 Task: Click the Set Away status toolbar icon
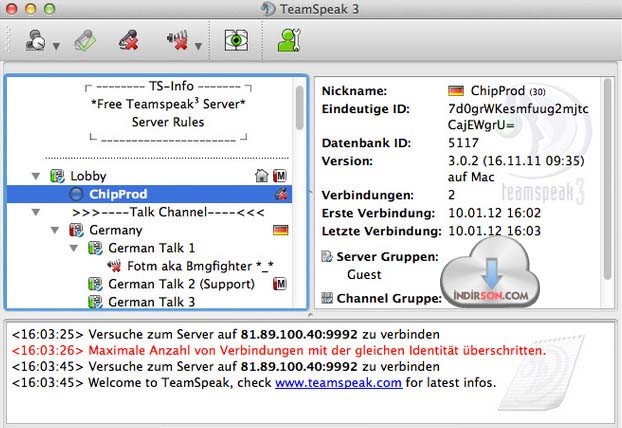(35, 40)
